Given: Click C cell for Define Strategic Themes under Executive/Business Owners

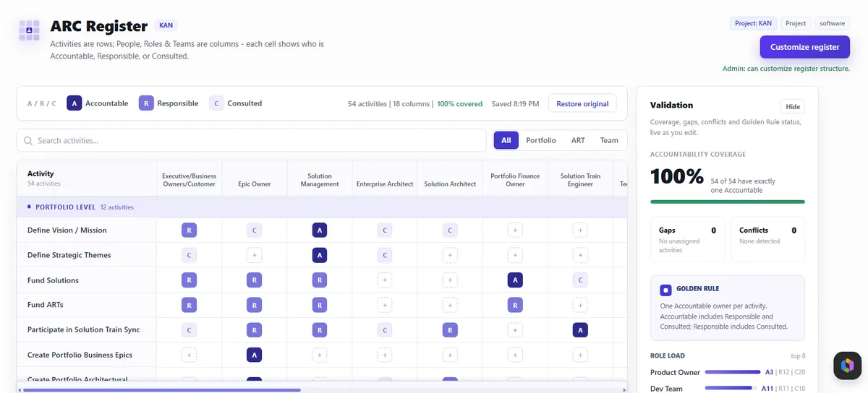Looking at the screenshot, I should (189, 255).
